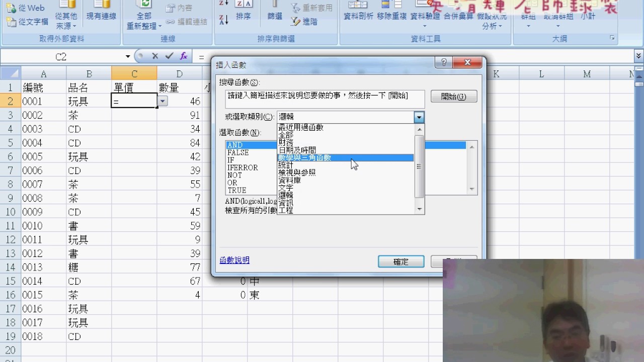Image resolution: width=644 pixels, height=362 pixels.
Task: Click cell A19 containing 0018
Action: (43, 336)
